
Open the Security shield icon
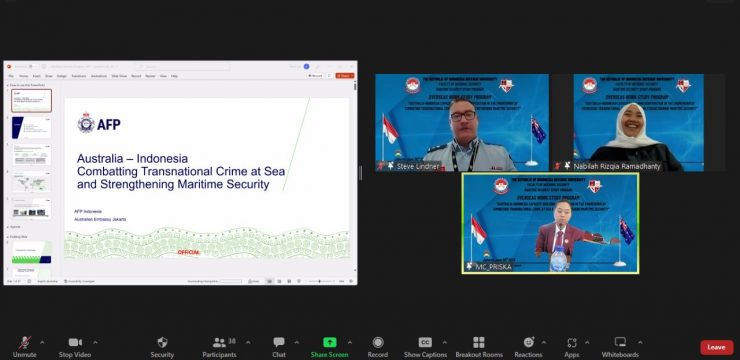click(x=162, y=343)
